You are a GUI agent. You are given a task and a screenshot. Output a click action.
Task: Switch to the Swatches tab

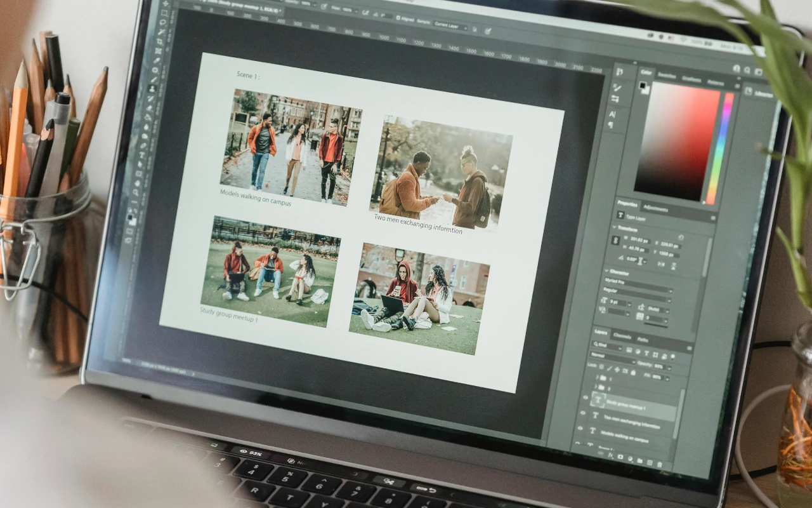[667, 76]
